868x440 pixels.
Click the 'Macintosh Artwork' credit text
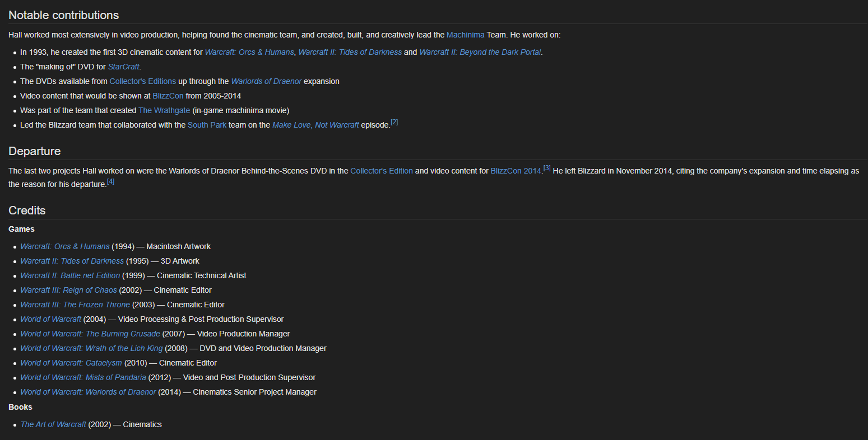(179, 246)
